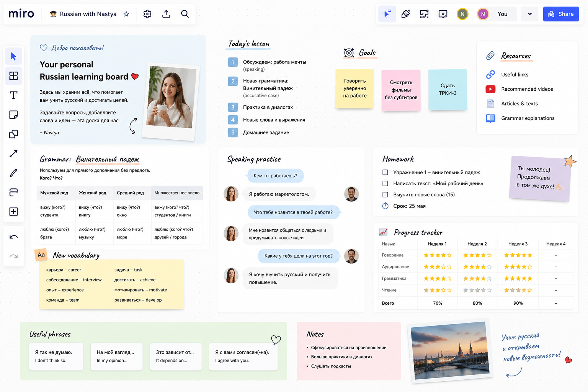The image size is (588, 392).
Task: Expand the dropdown next to You
Action: (x=530, y=14)
